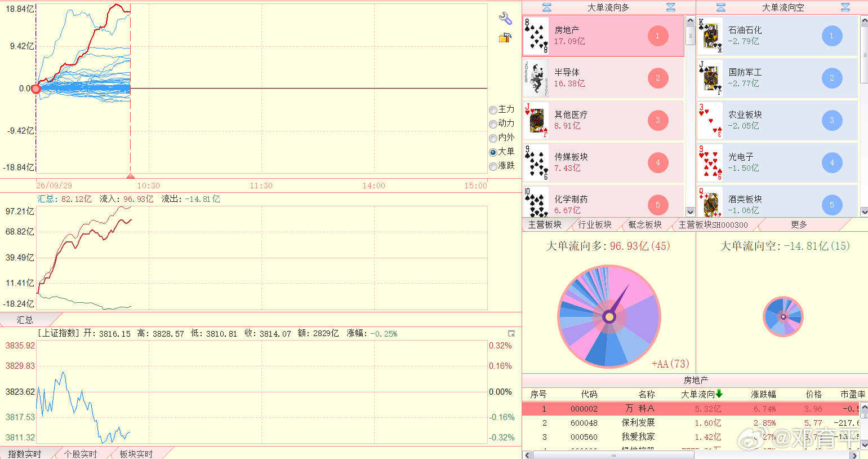Click the 9 of spades card for 传媒板块

tap(536, 162)
